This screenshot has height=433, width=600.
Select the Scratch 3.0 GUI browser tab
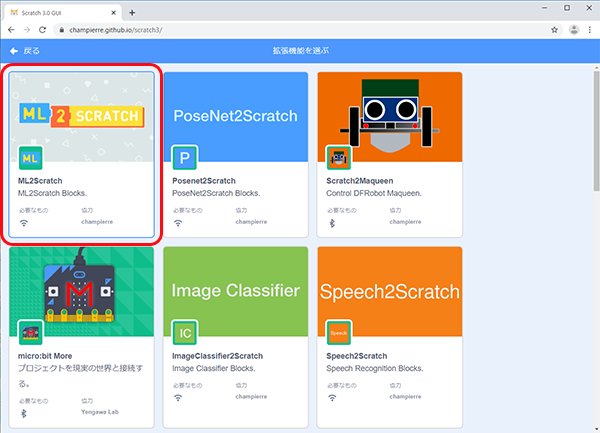tap(60, 11)
